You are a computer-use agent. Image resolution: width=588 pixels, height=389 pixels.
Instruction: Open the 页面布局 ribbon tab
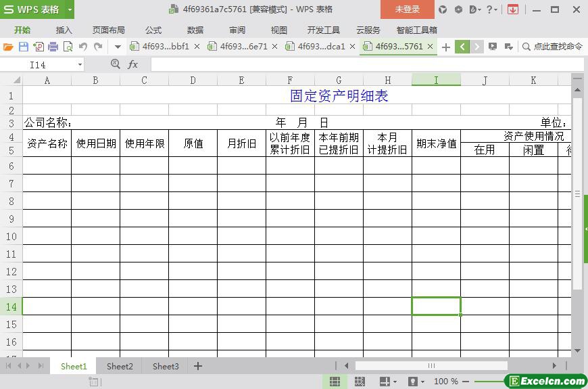108,30
